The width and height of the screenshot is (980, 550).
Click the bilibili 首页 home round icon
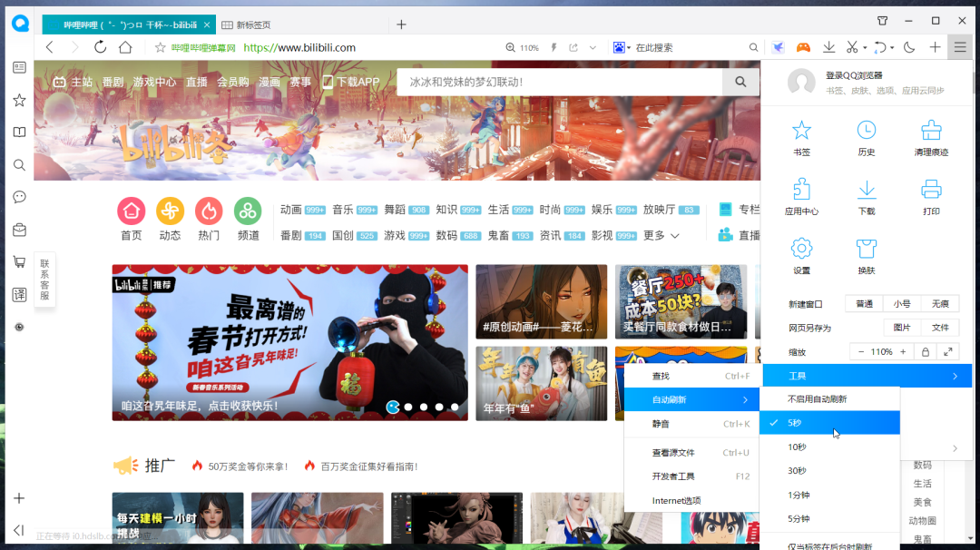tap(132, 211)
